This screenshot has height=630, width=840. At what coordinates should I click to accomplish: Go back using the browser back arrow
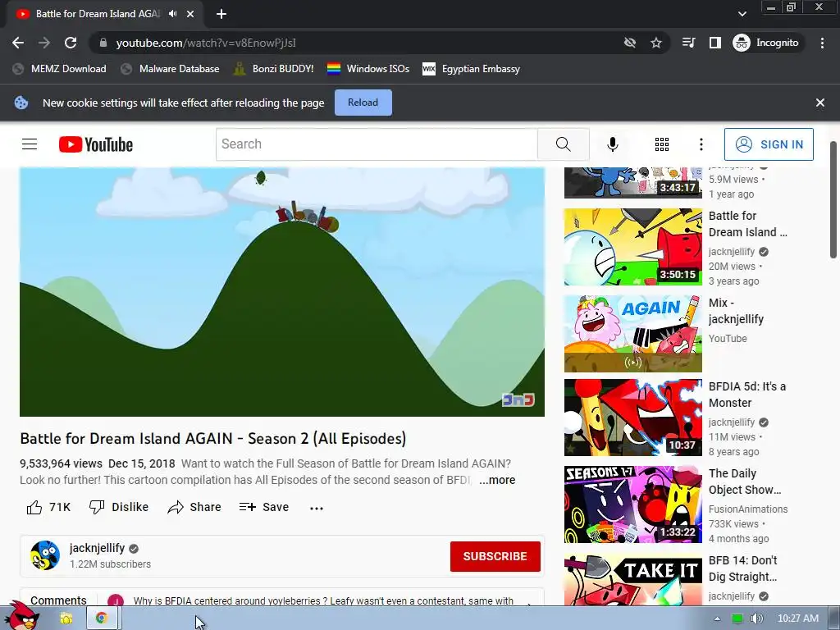click(x=18, y=43)
